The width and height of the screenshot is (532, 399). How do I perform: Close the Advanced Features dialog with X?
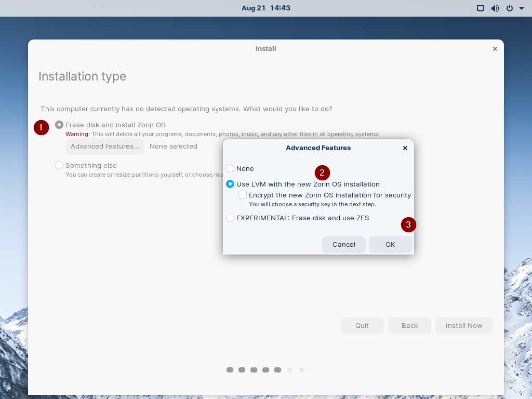pyautogui.click(x=405, y=148)
